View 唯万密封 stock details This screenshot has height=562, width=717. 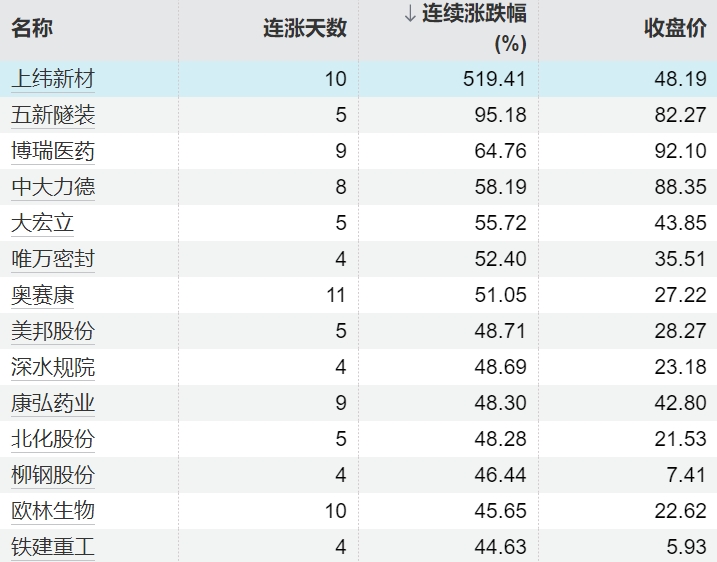53,259
